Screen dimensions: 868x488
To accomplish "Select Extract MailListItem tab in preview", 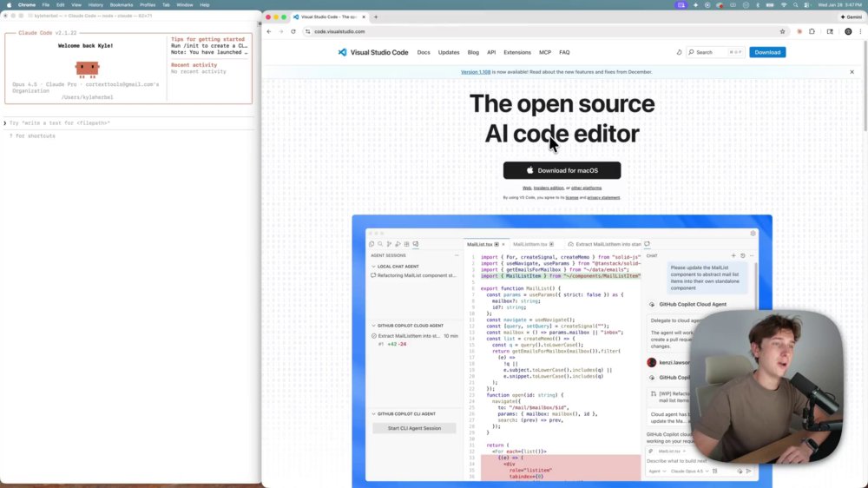I will (605, 244).
